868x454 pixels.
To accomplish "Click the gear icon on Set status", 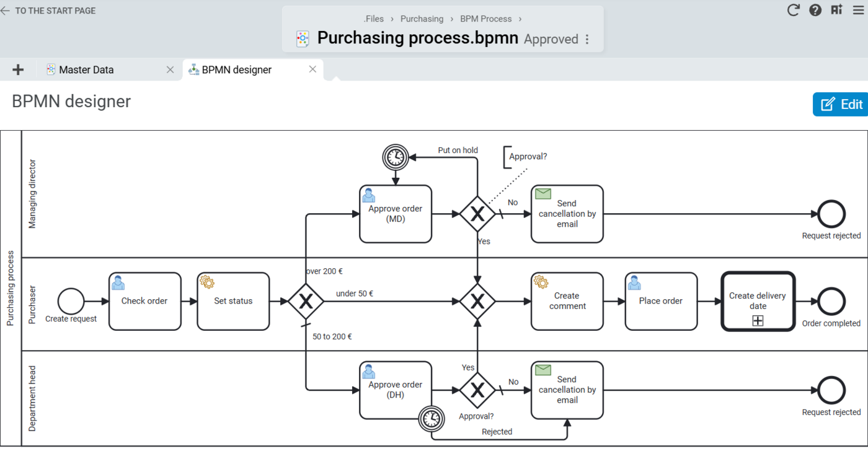I will pyautogui.click(x=207, y=282).
